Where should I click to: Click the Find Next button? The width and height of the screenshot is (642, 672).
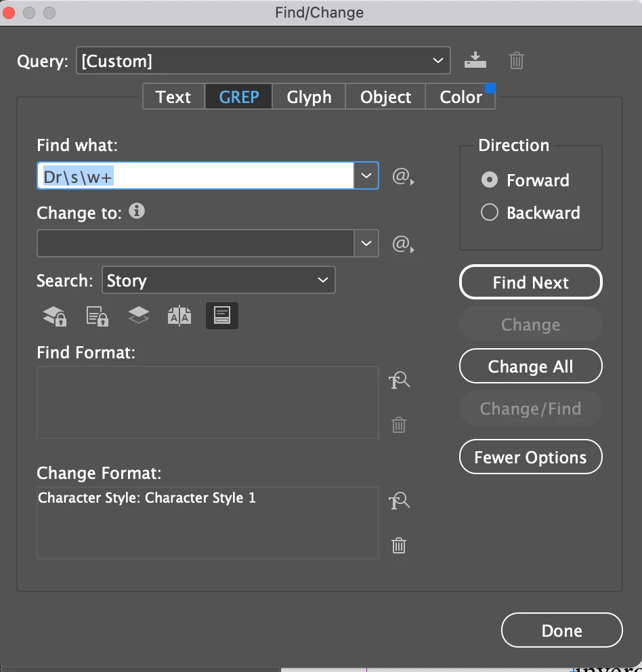pos(530,282)
